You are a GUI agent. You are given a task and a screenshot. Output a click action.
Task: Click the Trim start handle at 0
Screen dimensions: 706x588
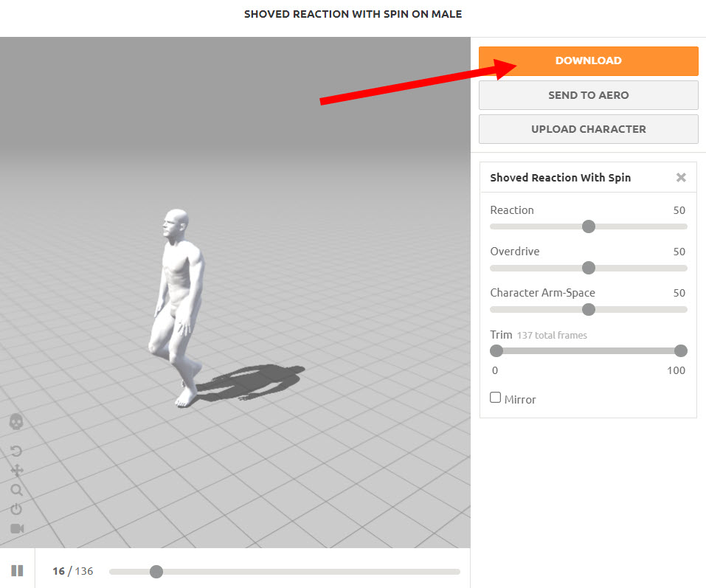click(x=496, y=350)
